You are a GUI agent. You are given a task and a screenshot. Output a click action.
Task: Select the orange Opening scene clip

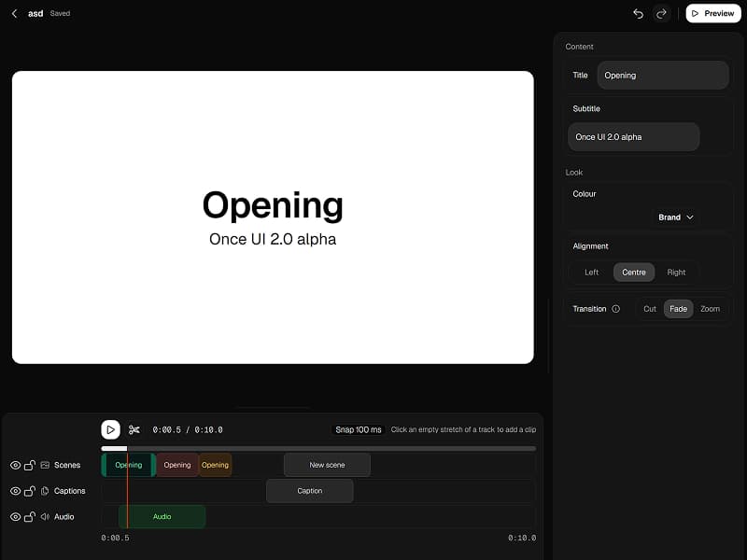215,465
